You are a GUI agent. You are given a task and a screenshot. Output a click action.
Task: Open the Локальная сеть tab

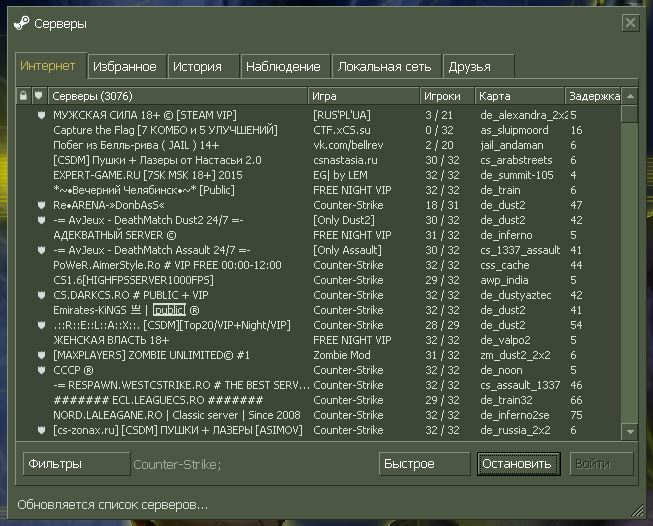[386, 67]
